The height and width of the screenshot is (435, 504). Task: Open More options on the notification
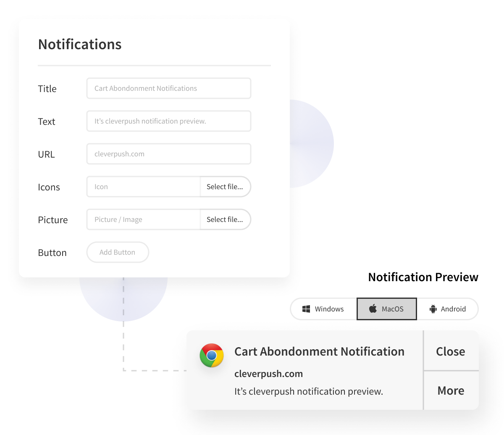(451, 390)
